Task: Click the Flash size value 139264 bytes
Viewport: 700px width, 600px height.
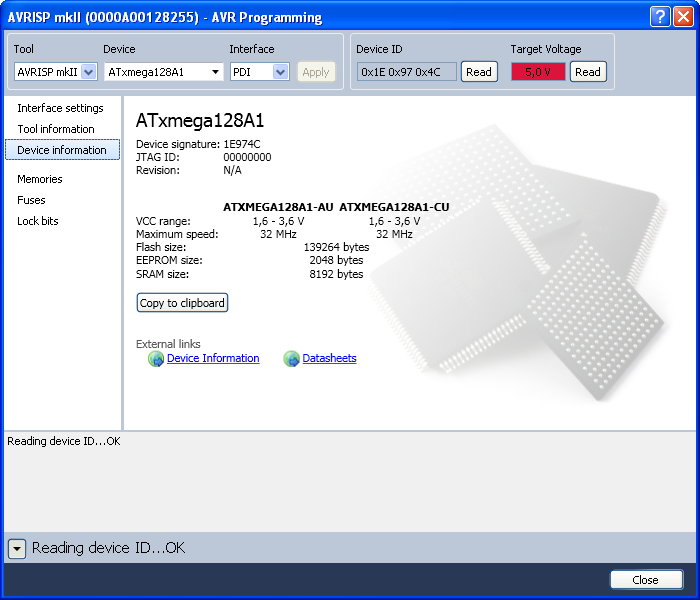Action: [337, 247]
